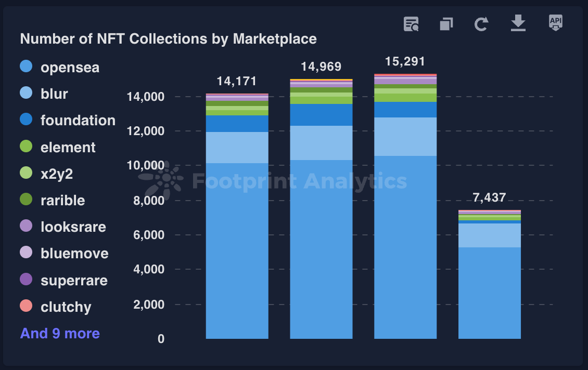Open the API access icon
The image size is (588, 370).
click(555, 23)
